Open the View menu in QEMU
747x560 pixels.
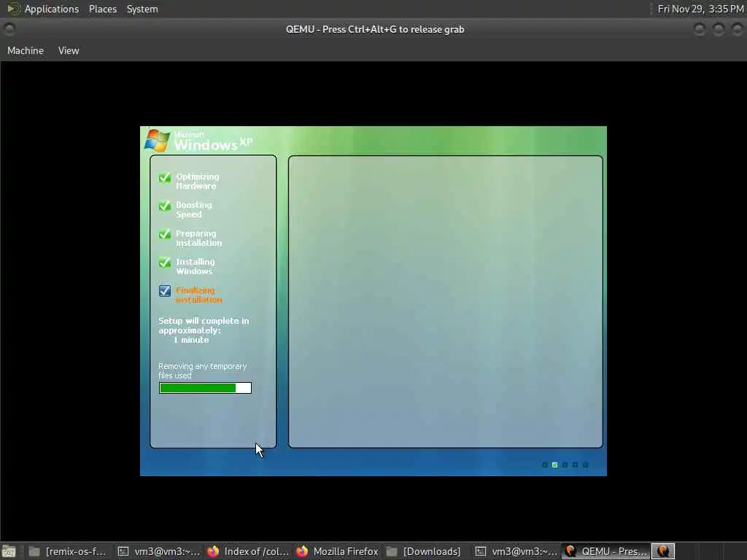pyautogui.click(x=69, y=50)
